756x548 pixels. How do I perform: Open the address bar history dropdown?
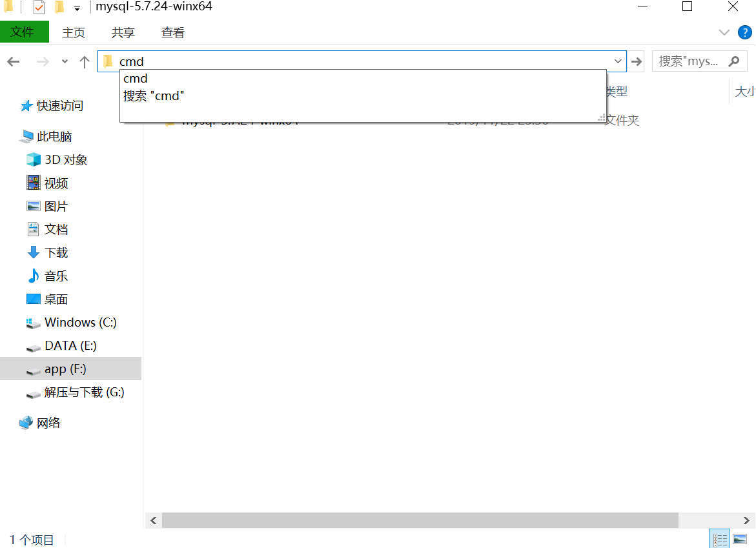618,61
